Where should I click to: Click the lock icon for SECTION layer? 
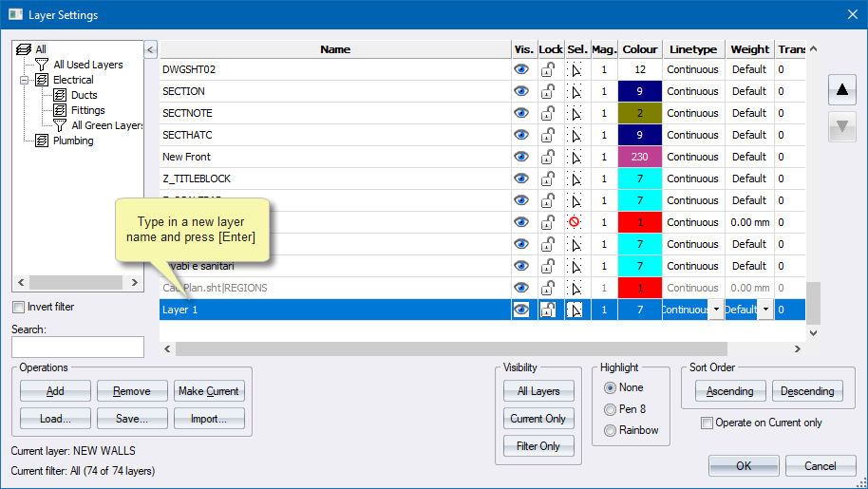click(x=550, y=92)
